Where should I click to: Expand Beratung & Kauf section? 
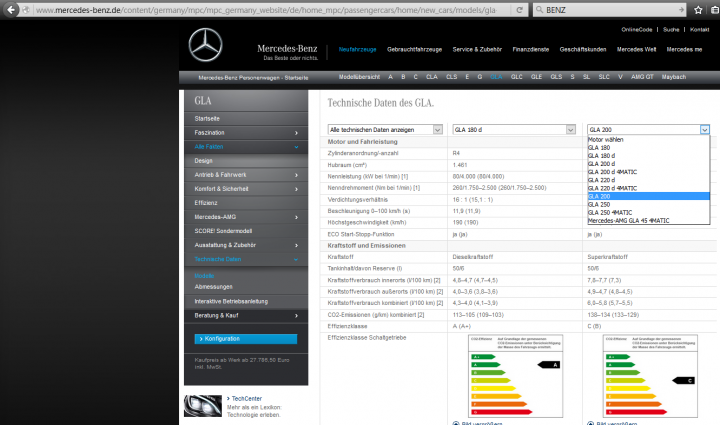(x=246, y=316)
